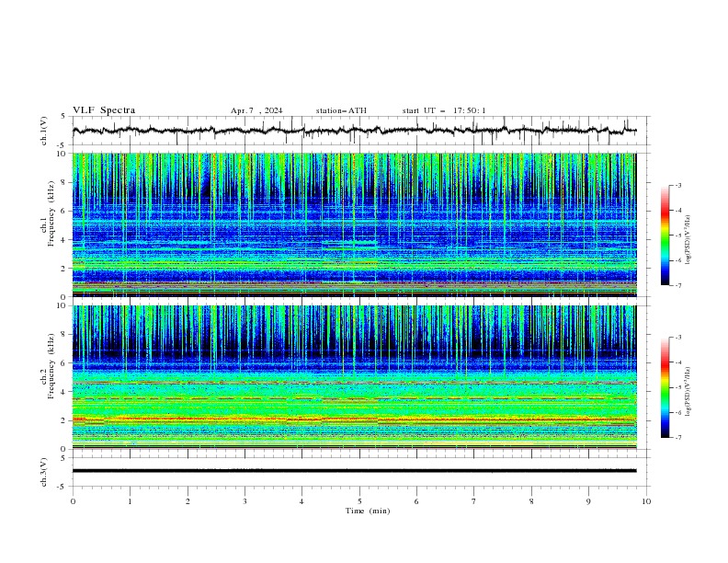Click the "3" tick on the Time axis
Screen dimensions: 728x563
point(245,501)
